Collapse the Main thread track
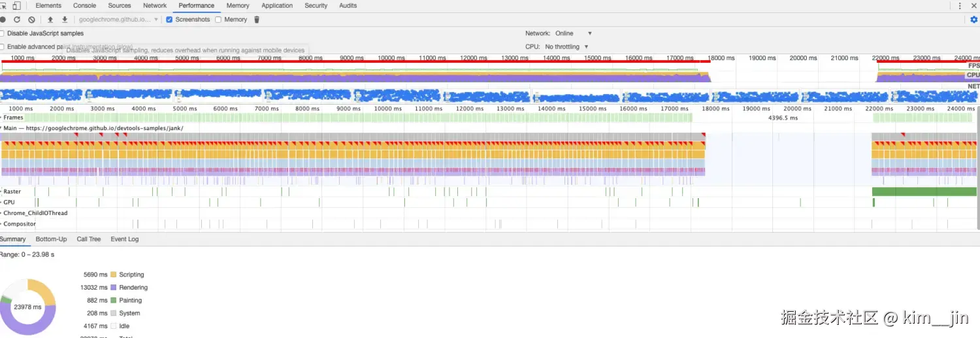Screen dimensions: 980x338 point(2,128)
